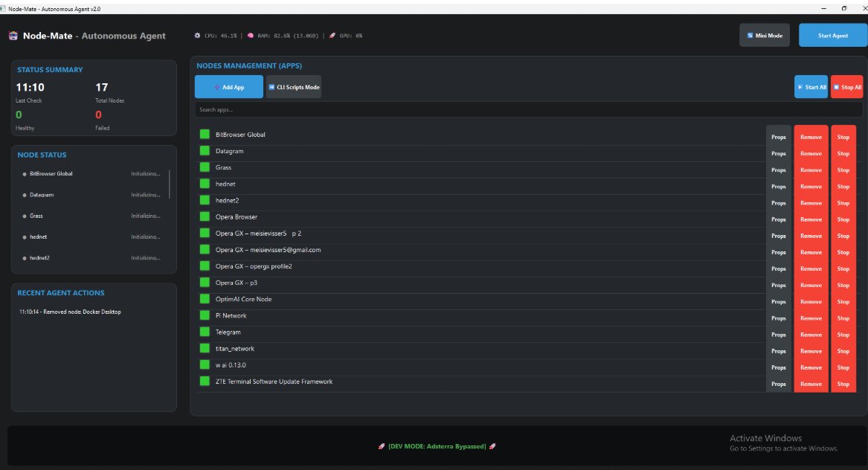
Task: Toggle the green status square for titan_network
Action: (205, 348)
